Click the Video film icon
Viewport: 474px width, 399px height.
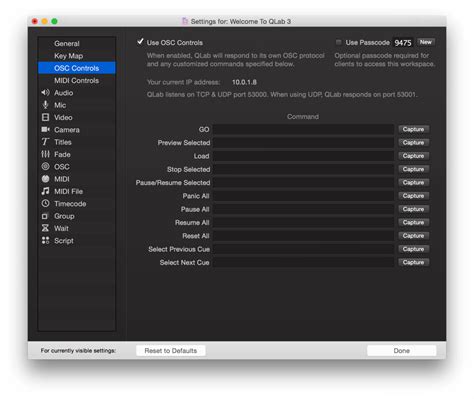[45, 117]
